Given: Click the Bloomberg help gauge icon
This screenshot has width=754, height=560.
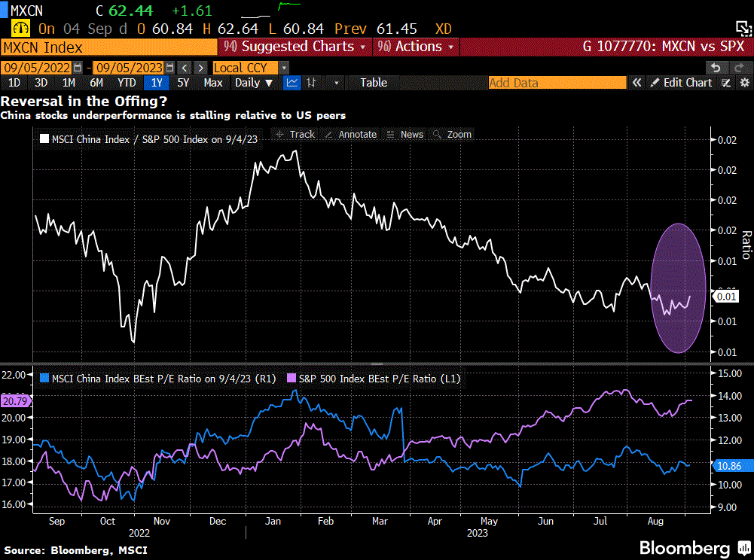Looking at the screenshot, I should pyautogui.click(x=20, y=29).
